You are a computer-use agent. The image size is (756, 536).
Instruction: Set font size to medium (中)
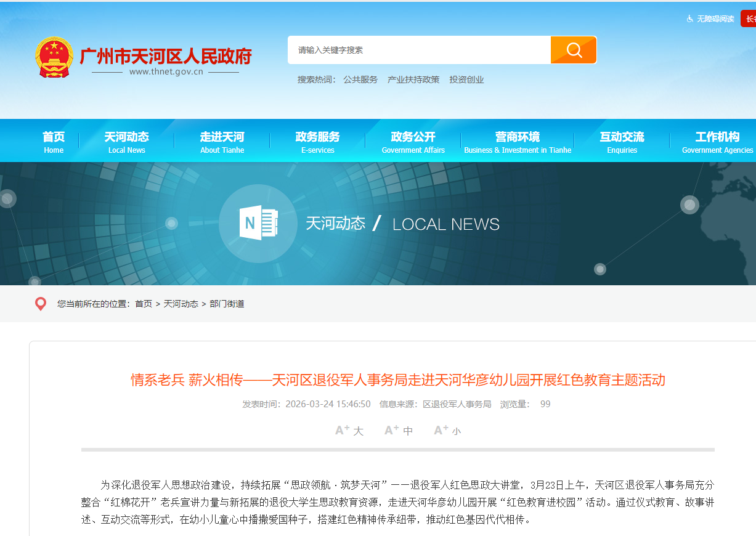[x=399, y=431]
